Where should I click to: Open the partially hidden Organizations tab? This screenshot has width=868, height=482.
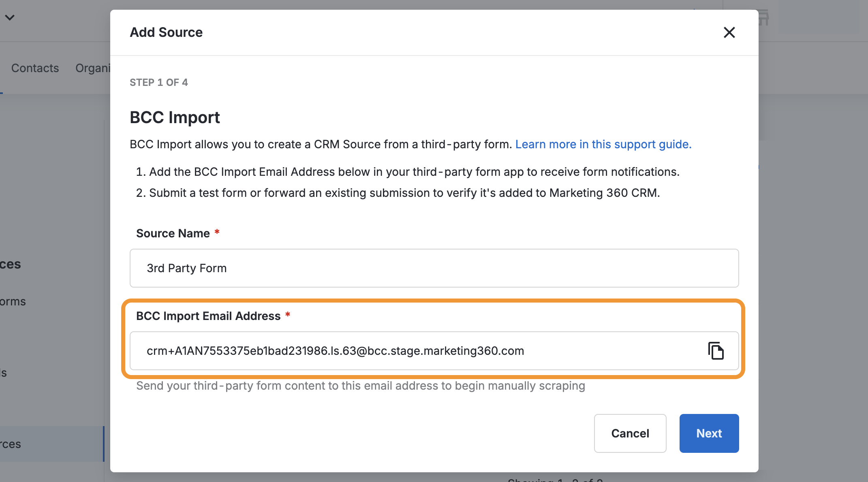click(93, 68)
